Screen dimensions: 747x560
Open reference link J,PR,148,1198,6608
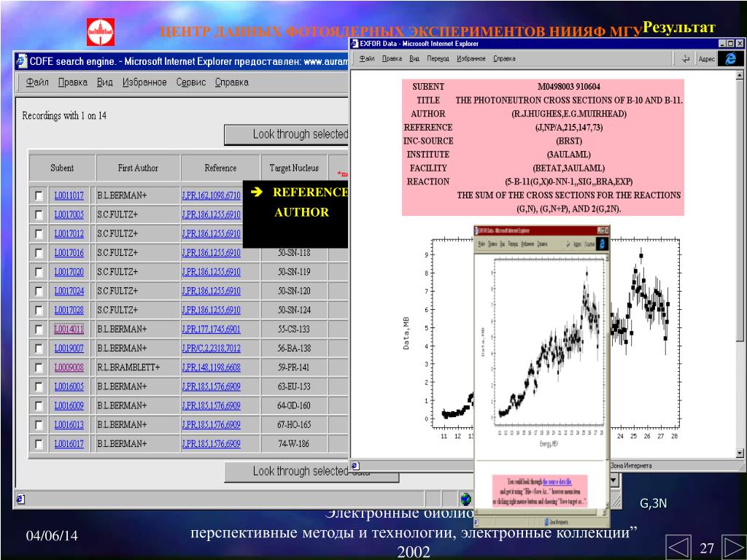tap(211, 367)
